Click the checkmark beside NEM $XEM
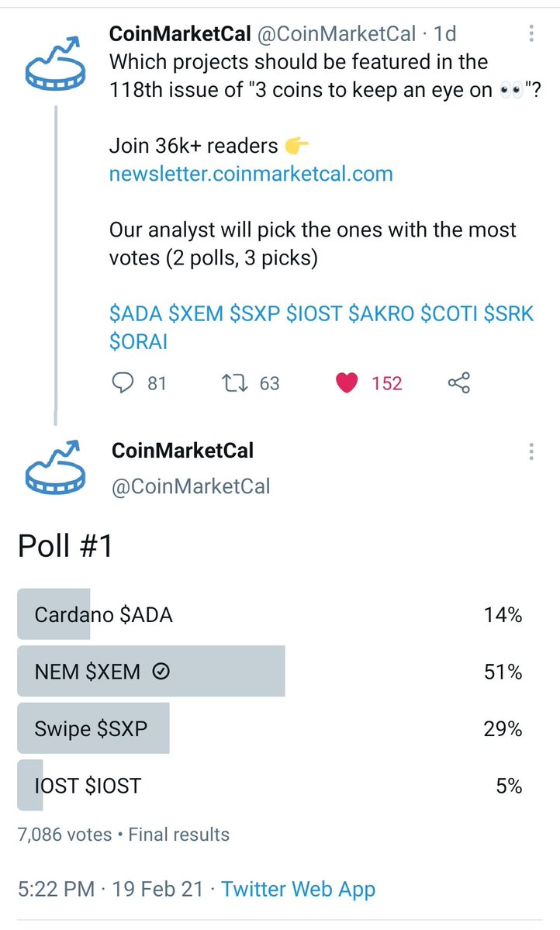 click(x=161, y=672)
